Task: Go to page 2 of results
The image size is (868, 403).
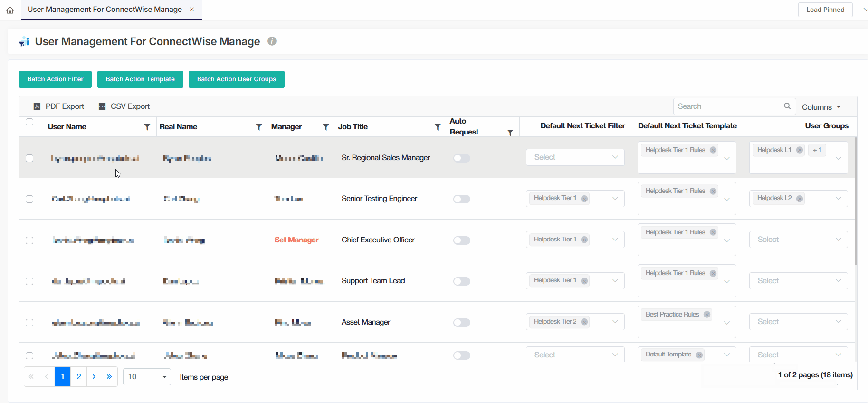Action: 79,377
